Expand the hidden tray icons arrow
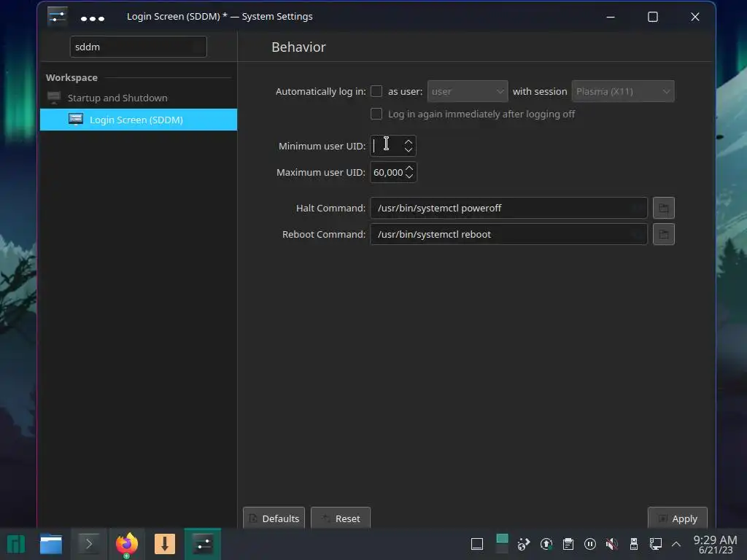Screen dimensions: 747x560 click(x=676, y=544)
